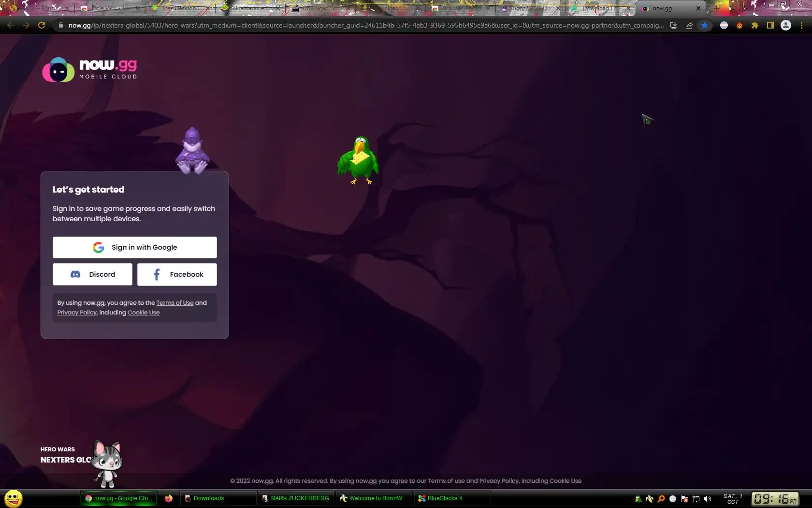Click the purple Bonzi gorilla character
The width and height of the screenshot is (812, 508).
192,150
